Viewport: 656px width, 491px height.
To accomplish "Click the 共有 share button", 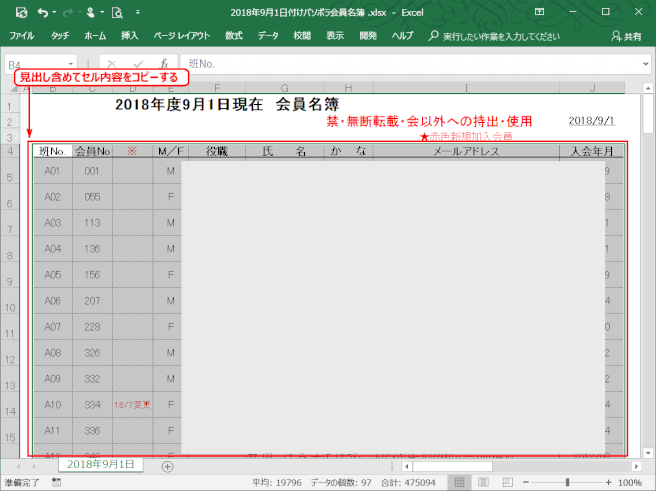I will (x=626, y=37).
